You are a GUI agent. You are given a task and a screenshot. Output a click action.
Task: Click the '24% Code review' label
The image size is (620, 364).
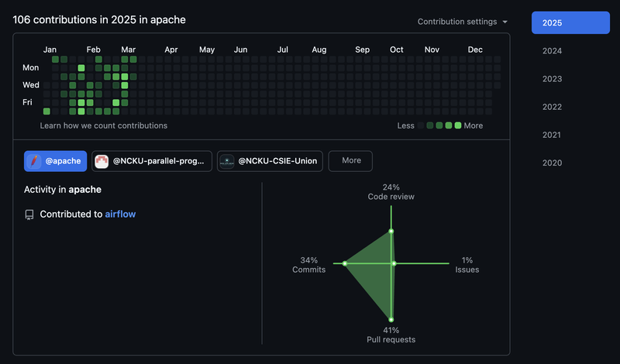[x=391, y=192]
